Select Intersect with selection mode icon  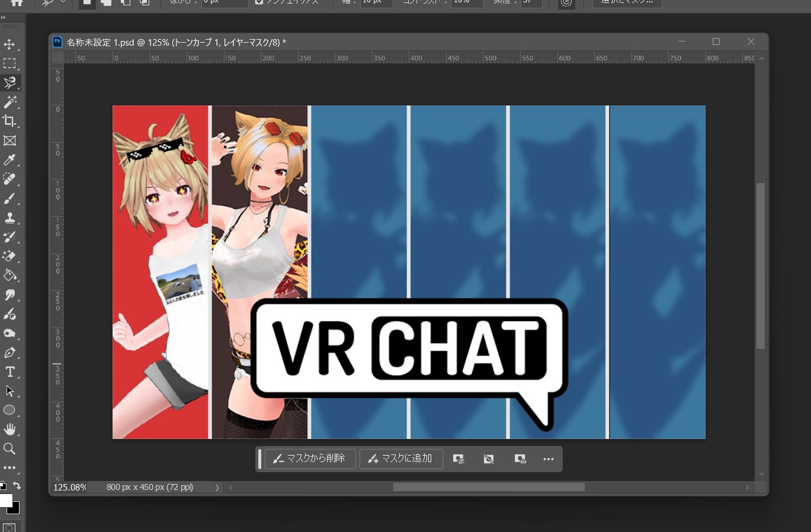pyautogui.click(x=145, y=2)
